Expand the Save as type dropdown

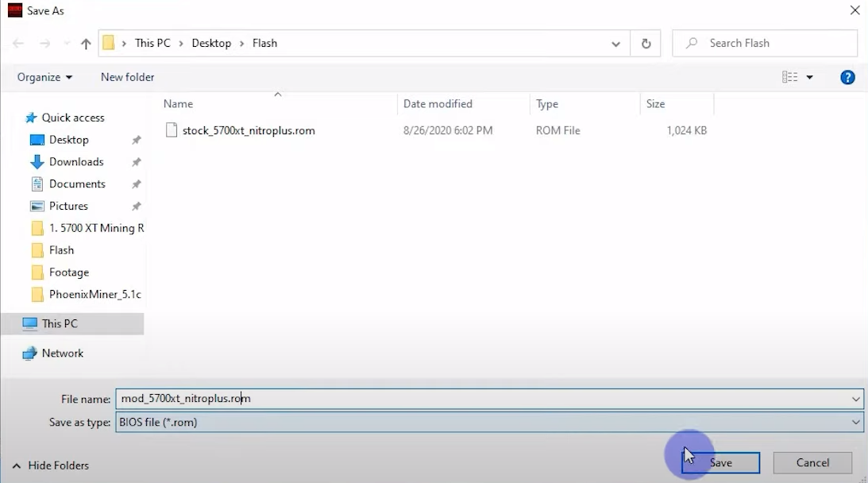click(x=855, y=423)
